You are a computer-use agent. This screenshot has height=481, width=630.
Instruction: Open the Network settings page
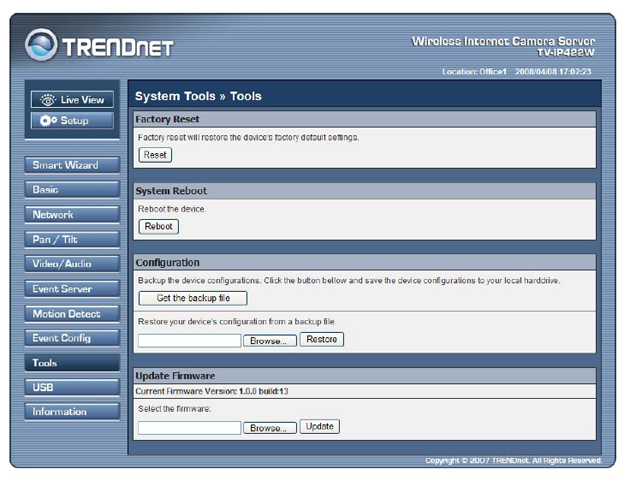(x=72, y=215)
